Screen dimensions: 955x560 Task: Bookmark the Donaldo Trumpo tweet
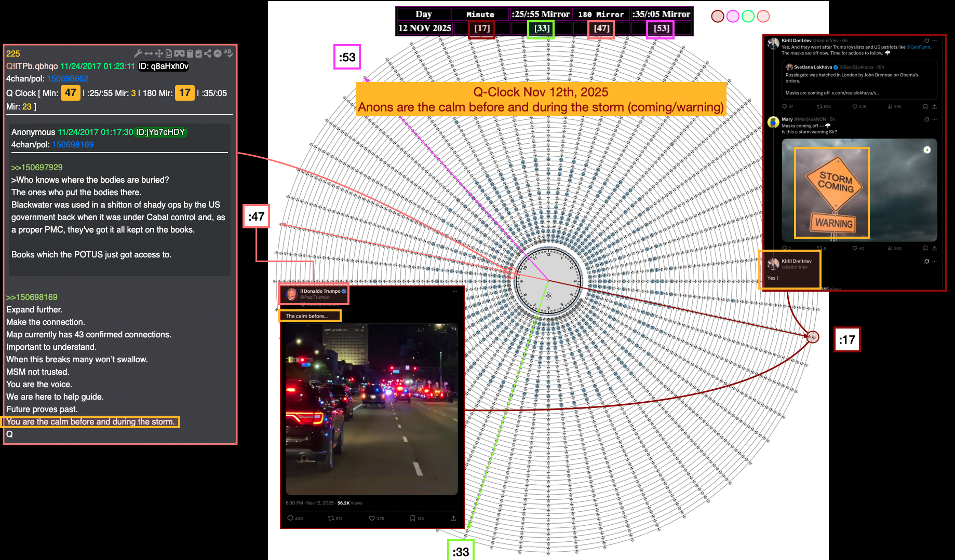(412, 518)
